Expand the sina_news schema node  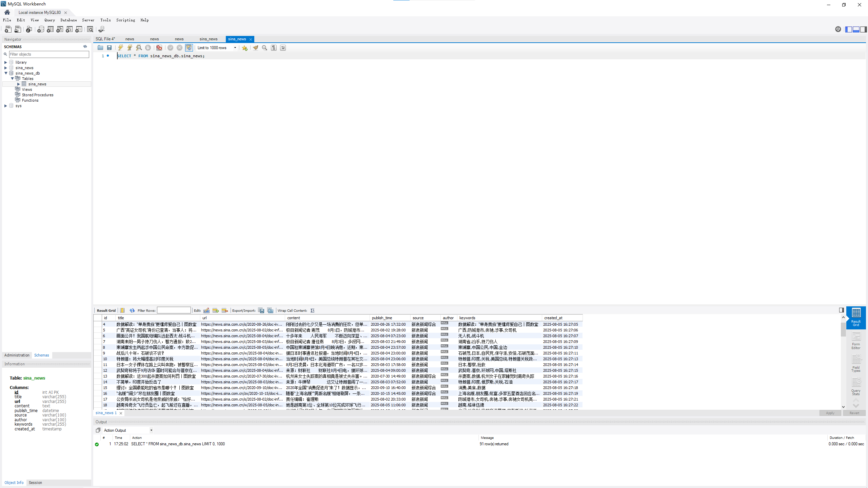tap(6, 68)
